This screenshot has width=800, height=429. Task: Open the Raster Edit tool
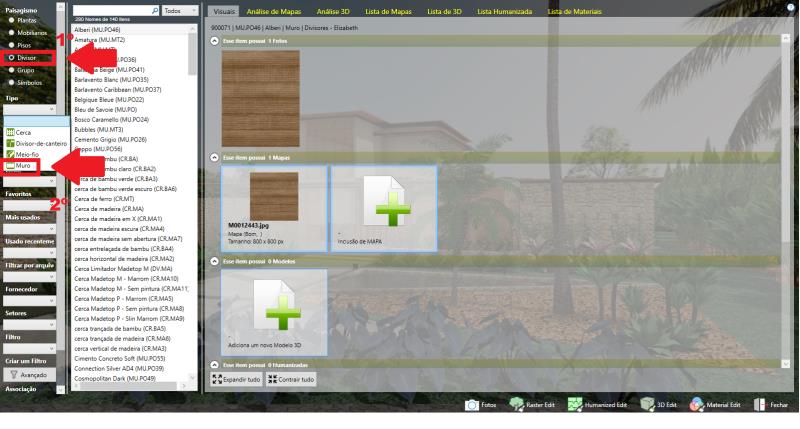517,405
